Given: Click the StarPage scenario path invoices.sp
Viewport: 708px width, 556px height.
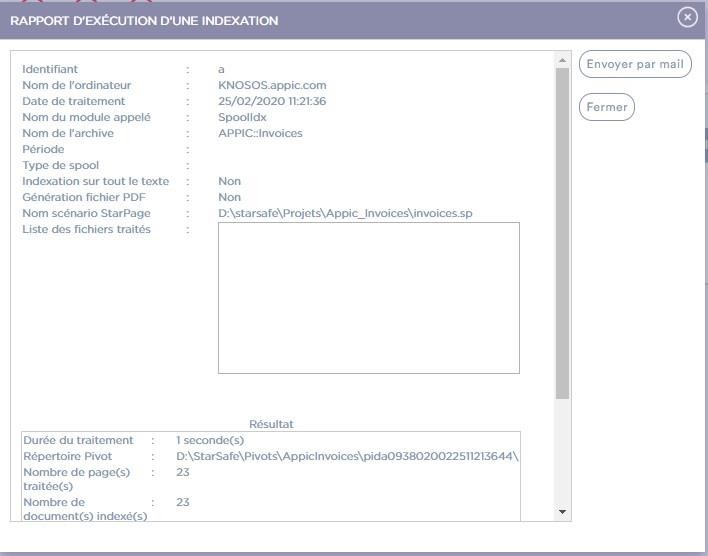Looking at the screenshot, I should click(x=344, y=213).
